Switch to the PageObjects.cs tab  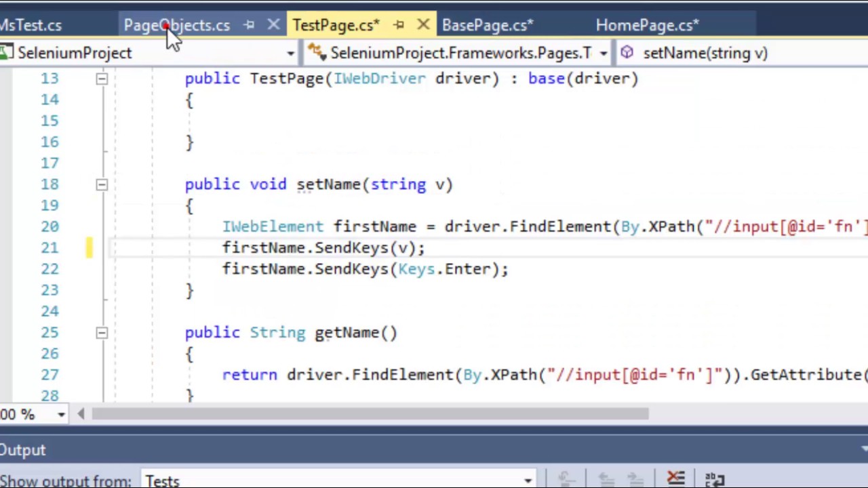point(176,25)
